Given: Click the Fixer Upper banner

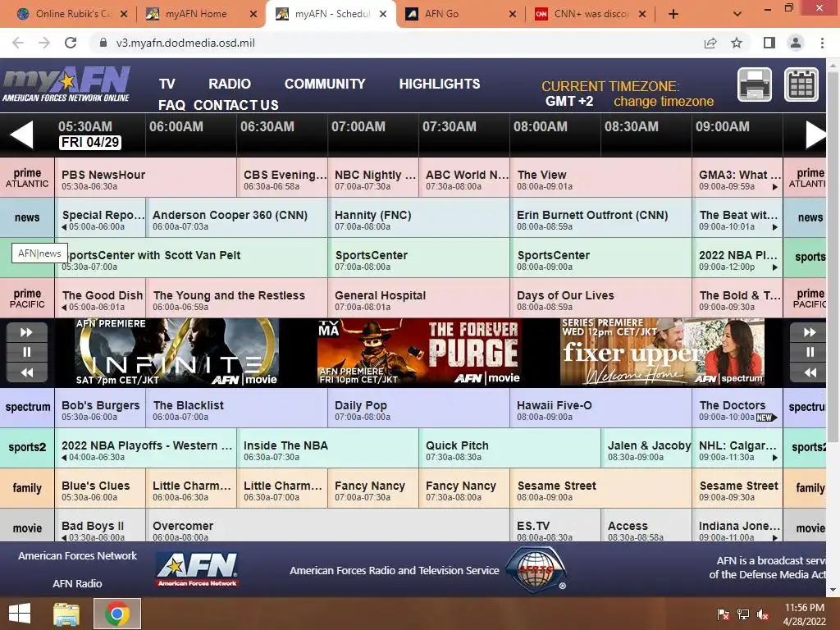Looking at the screenshot, I should click(x=663, y=353).
